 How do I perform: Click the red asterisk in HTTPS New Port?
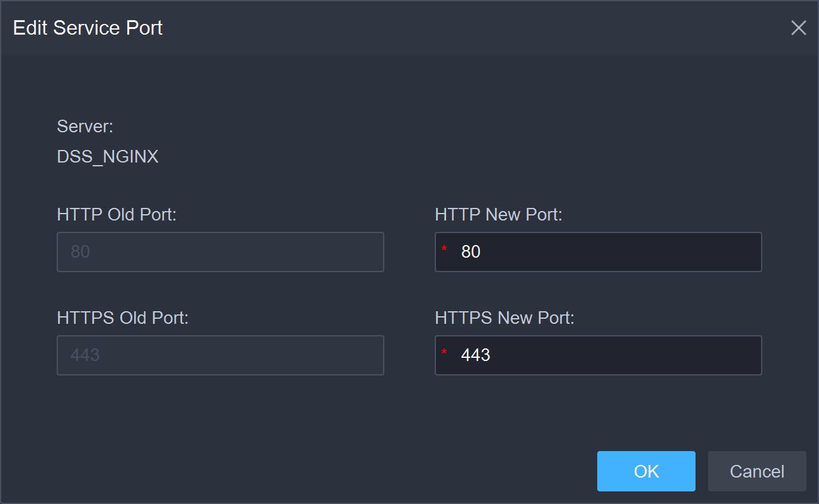(x=444, y=354)
